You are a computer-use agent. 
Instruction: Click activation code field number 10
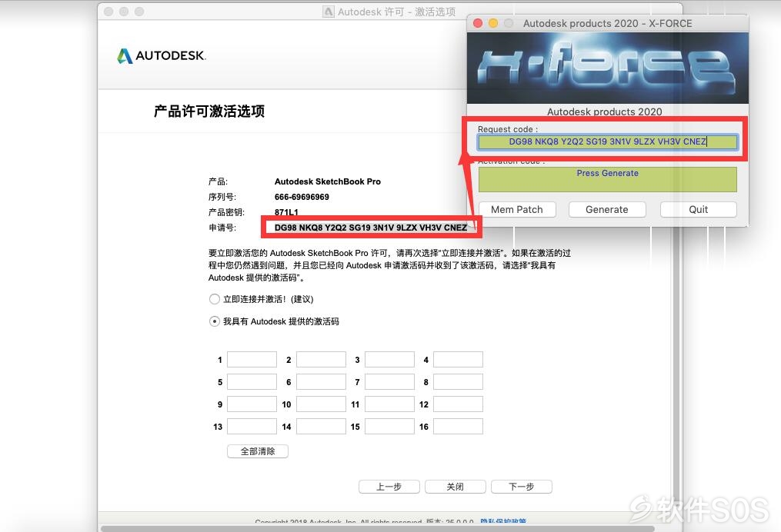(322, 404)
